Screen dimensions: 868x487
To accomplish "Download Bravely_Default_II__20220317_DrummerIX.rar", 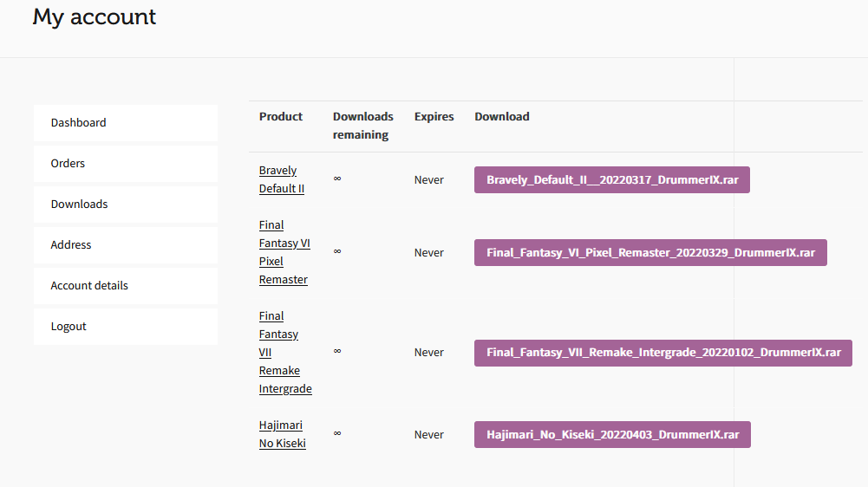I will 612,180.
